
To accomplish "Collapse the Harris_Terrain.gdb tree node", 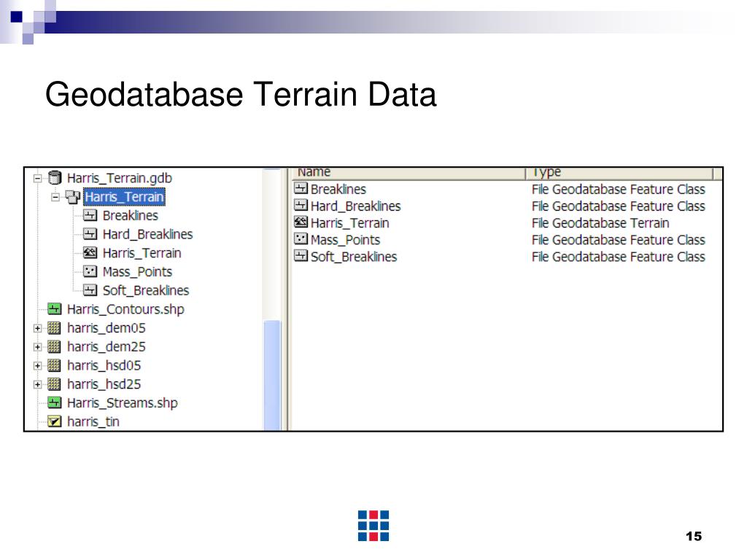I will tap(37, 179).
